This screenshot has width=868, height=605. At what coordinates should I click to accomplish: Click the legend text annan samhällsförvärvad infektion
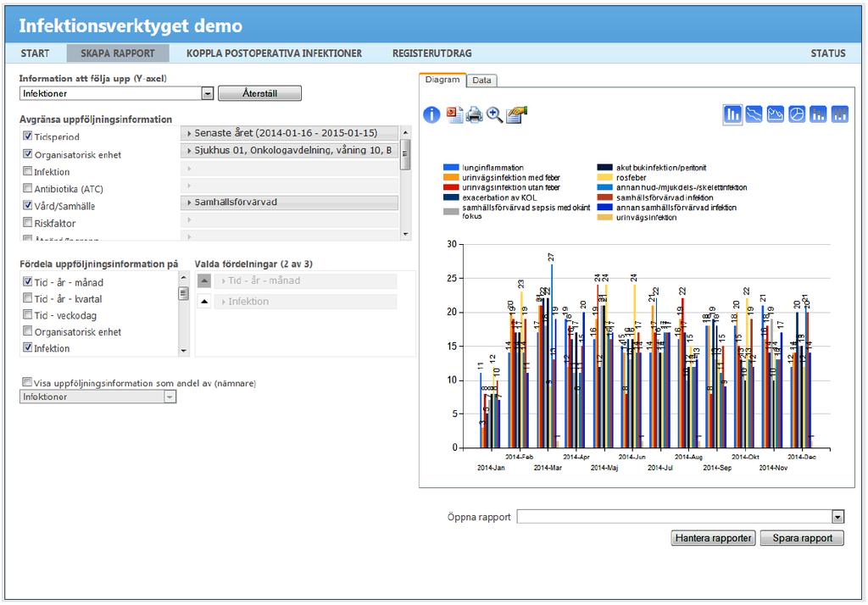click(x=676, y=208)
